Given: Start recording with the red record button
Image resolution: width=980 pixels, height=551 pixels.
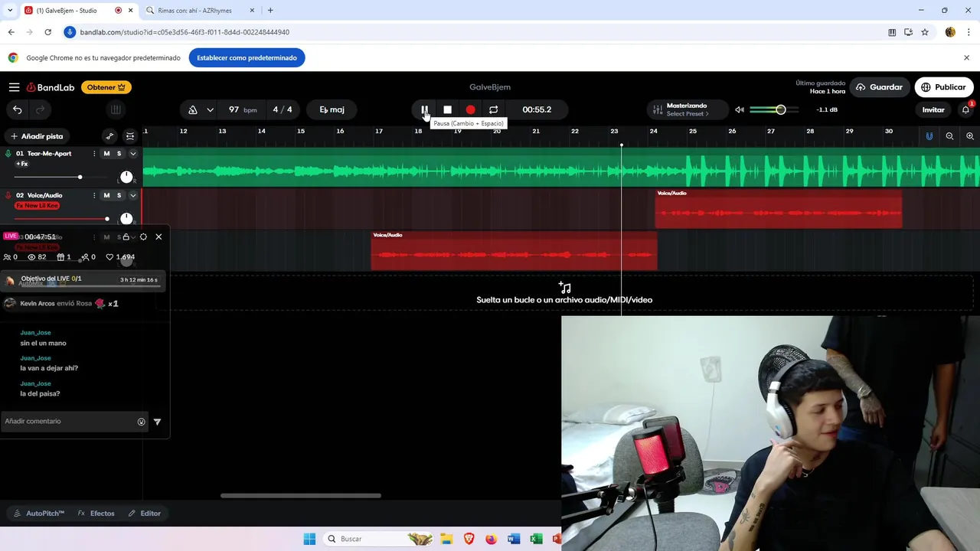Looking at the screenshot, I should coord(470,109).
